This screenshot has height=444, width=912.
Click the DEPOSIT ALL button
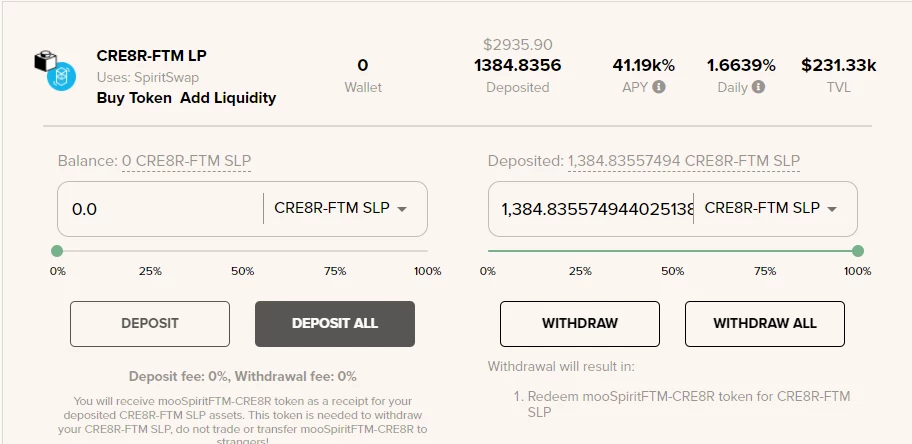[x=335, y=324]
